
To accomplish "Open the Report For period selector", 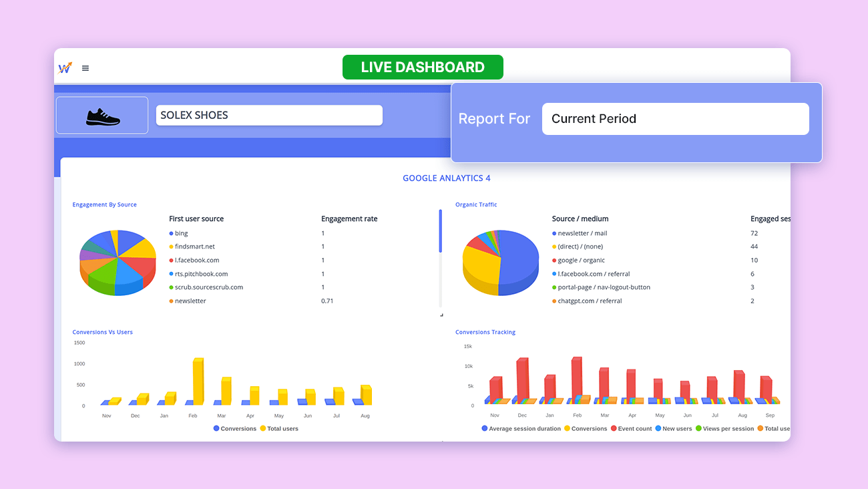I will (676, 118).
